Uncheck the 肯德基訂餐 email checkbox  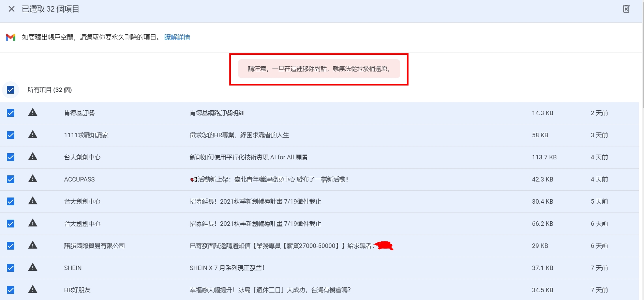click(11, 113)
